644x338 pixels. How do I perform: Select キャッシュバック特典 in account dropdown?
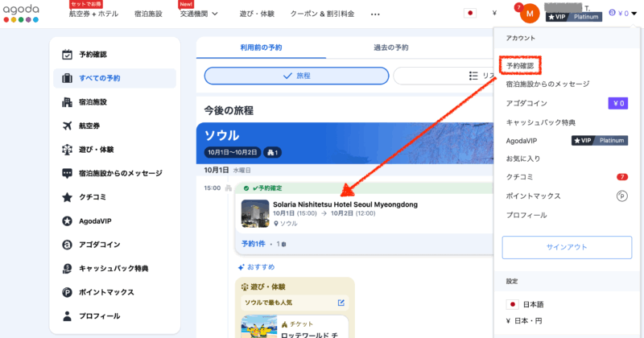pyautogui.click(x=540, y=122)
